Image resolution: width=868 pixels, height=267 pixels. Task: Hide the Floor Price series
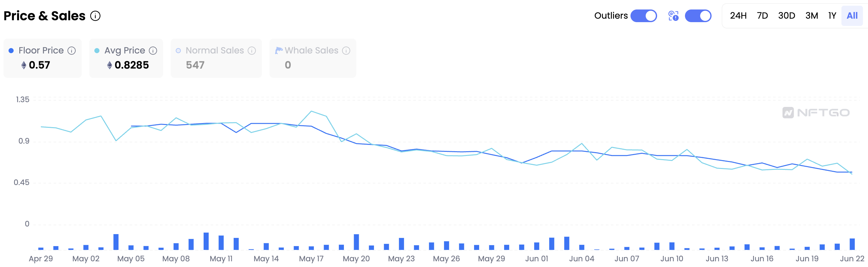[x=41, y=51]
